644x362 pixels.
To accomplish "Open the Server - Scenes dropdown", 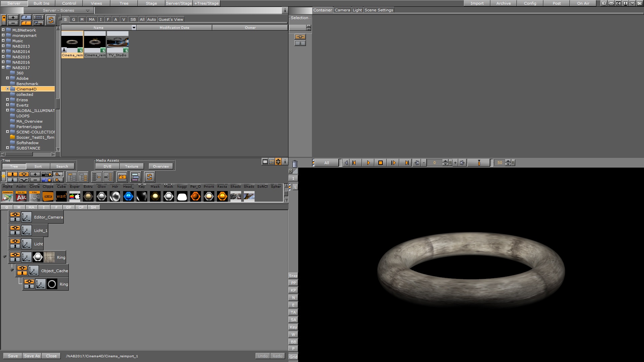I will [59, 10].
